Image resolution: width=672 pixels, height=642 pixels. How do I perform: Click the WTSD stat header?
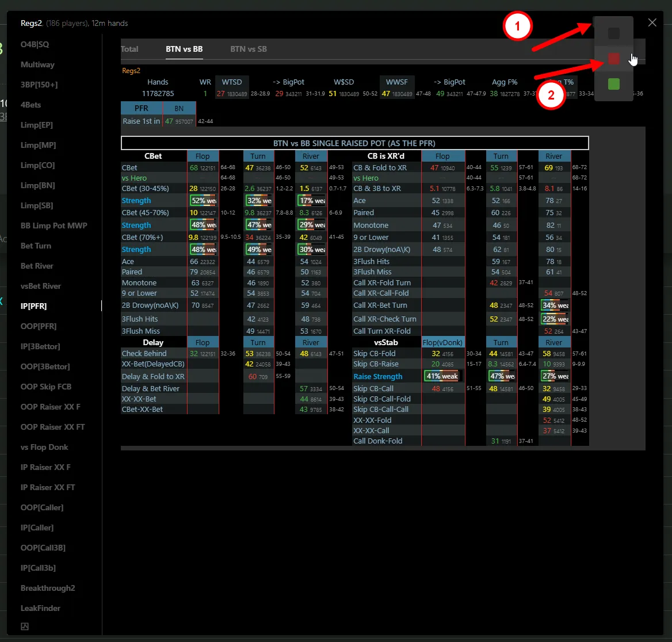pos(232,82)
